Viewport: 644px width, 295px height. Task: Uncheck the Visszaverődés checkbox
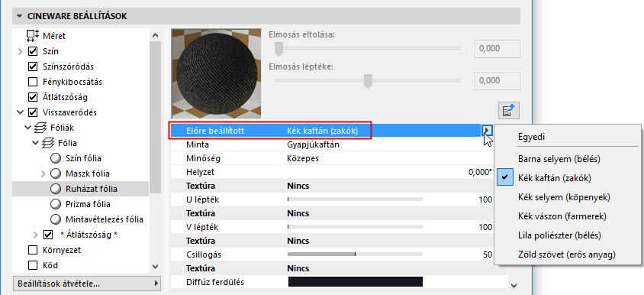pyautogui.click(x=33, y=112)
